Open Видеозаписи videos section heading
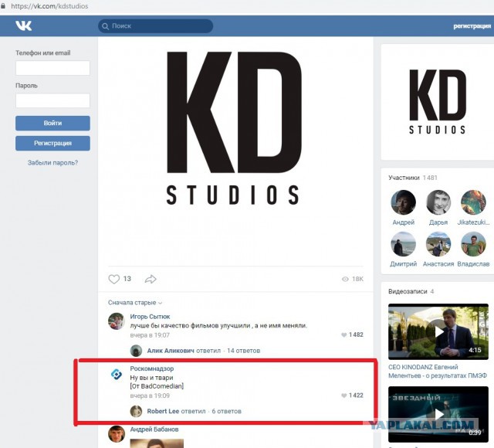 (408, 292)
